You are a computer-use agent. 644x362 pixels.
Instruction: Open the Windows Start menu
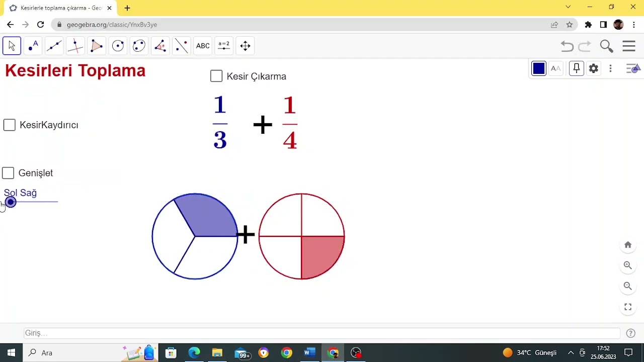tap(11, 352)
